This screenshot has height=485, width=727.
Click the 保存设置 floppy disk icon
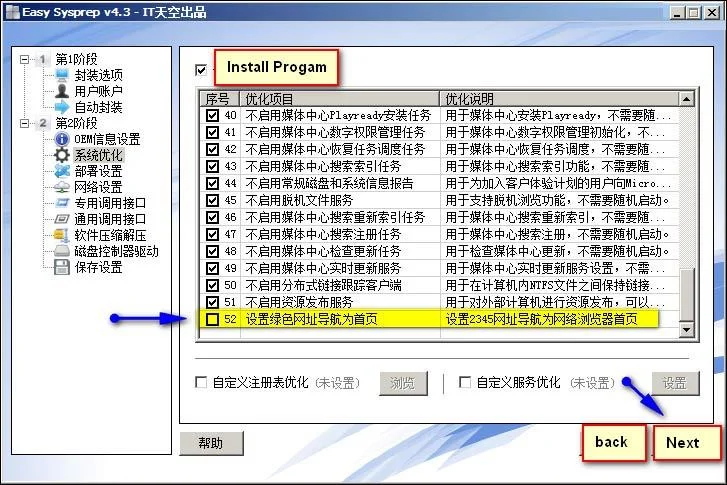(62, 267)
